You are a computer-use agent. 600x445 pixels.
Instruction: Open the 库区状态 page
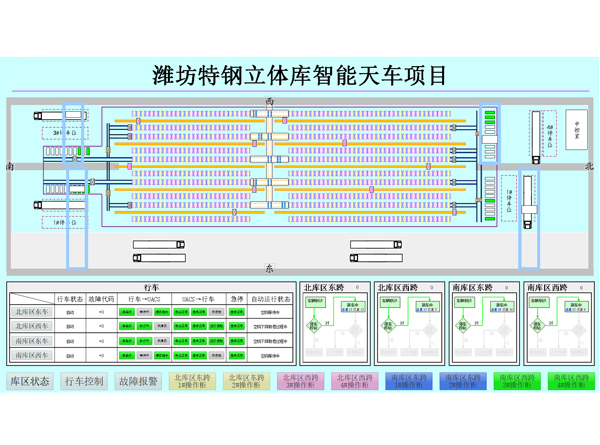(x=29, y=381)
